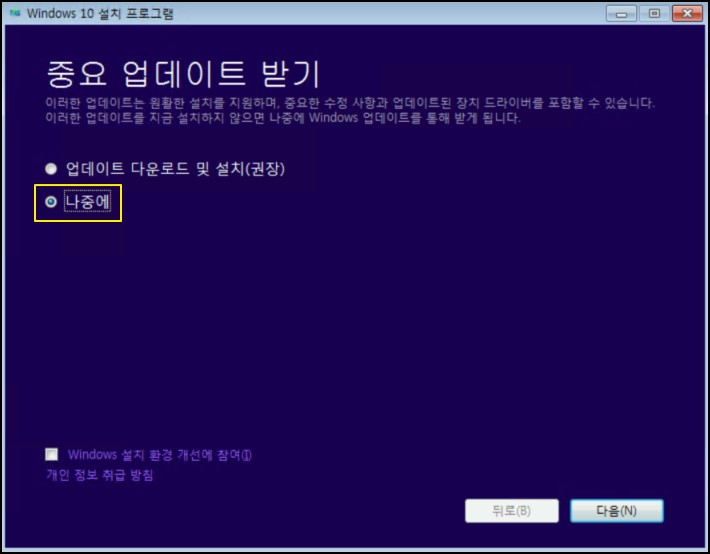
Task: Click the 중요 업데이트 받기 heading
Action: (183, 73)
